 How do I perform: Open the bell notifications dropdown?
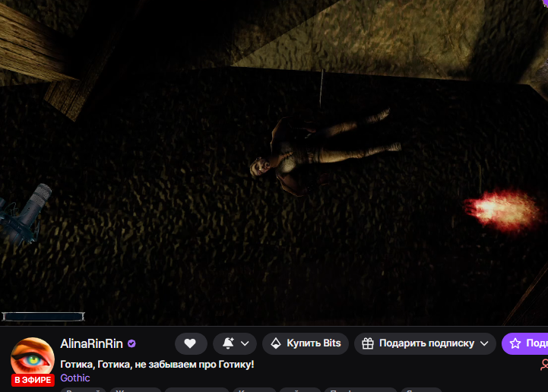235,343
